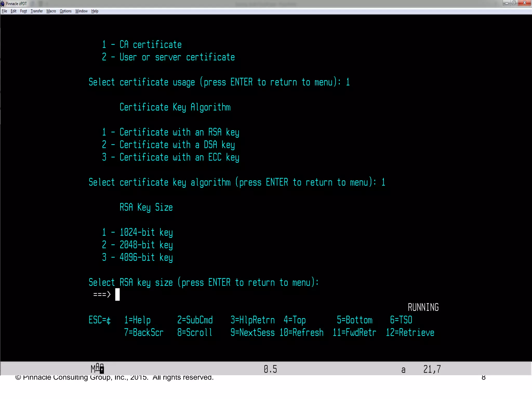This screenshot has height=399, width=532.
Task: Click the 8=Scroll function key label
Action: coord(195,332)
